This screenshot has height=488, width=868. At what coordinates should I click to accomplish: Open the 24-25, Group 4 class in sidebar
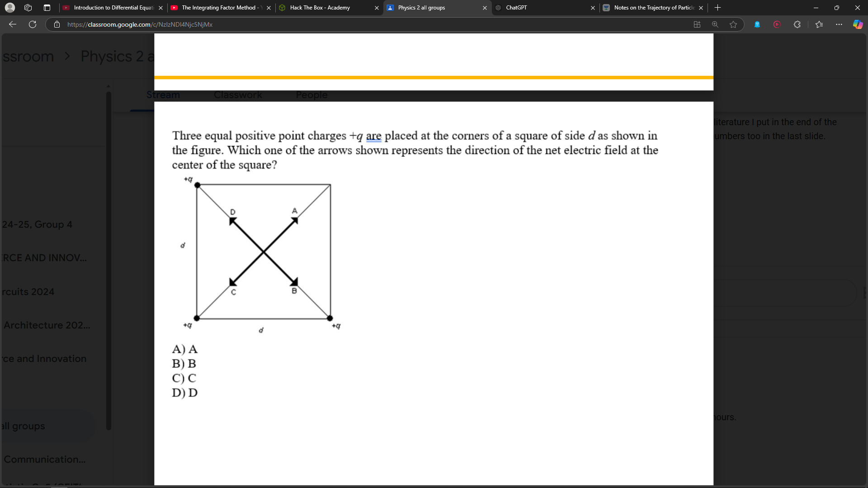[x=37, y=225]
